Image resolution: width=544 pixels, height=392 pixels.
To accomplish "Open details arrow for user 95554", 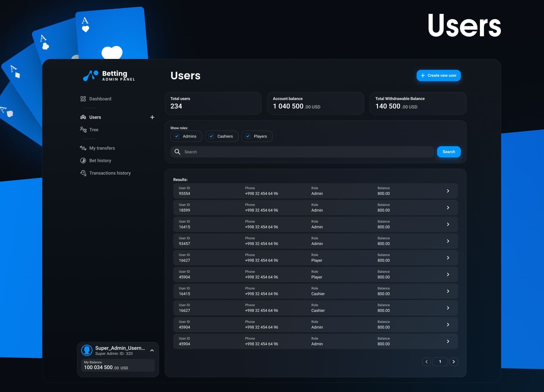I will click(448, 191).
